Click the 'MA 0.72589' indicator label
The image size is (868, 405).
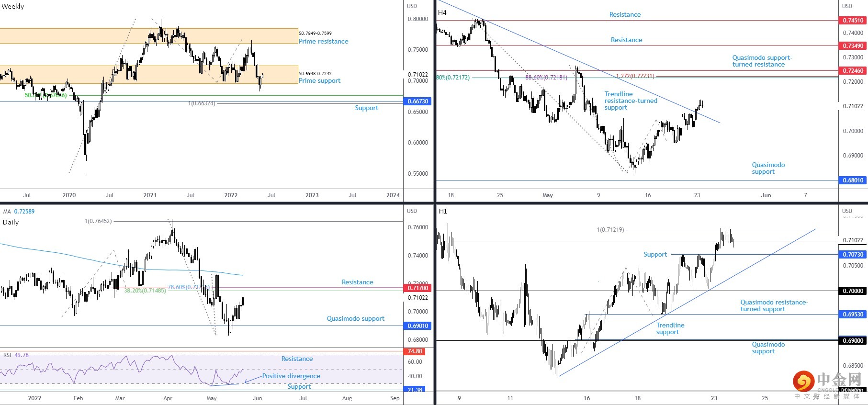[x=19, y=212]
